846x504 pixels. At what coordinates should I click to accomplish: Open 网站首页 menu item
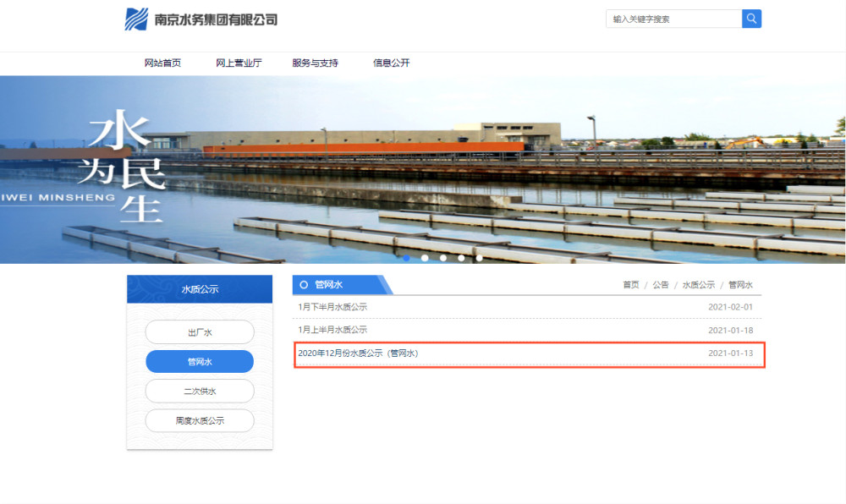pos(162,63)
